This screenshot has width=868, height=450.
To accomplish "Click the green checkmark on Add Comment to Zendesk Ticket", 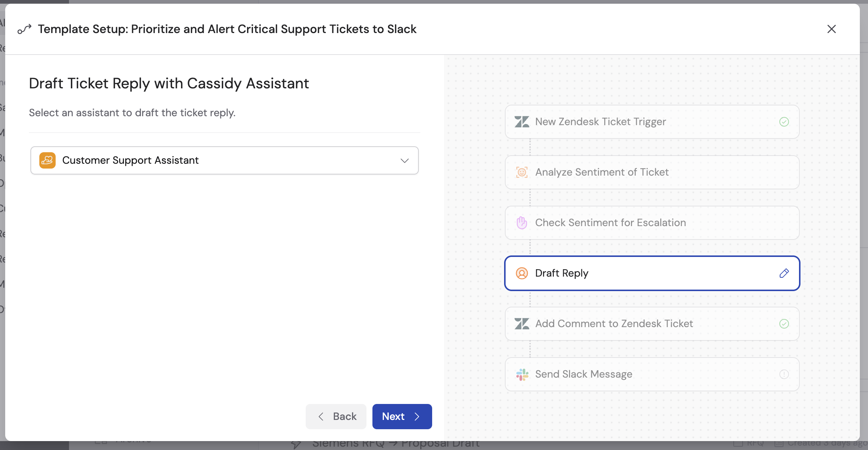I will pos(784,324).
